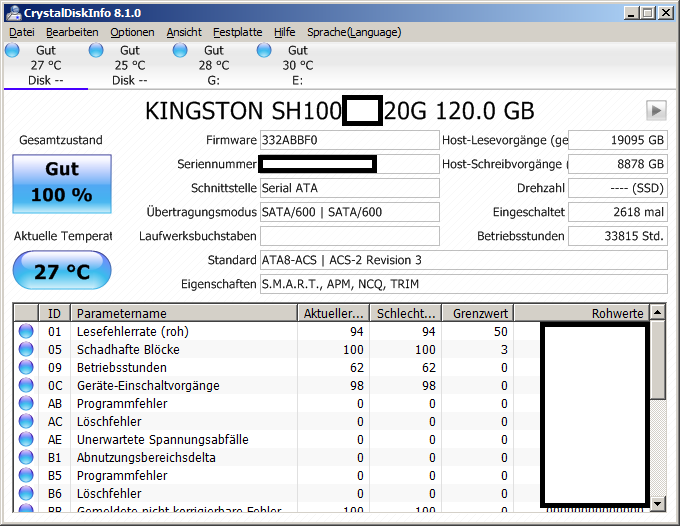This screenshot has height=526, width=680.
Task: Click the 27 °C temperature button
Action: pos(62,270)
